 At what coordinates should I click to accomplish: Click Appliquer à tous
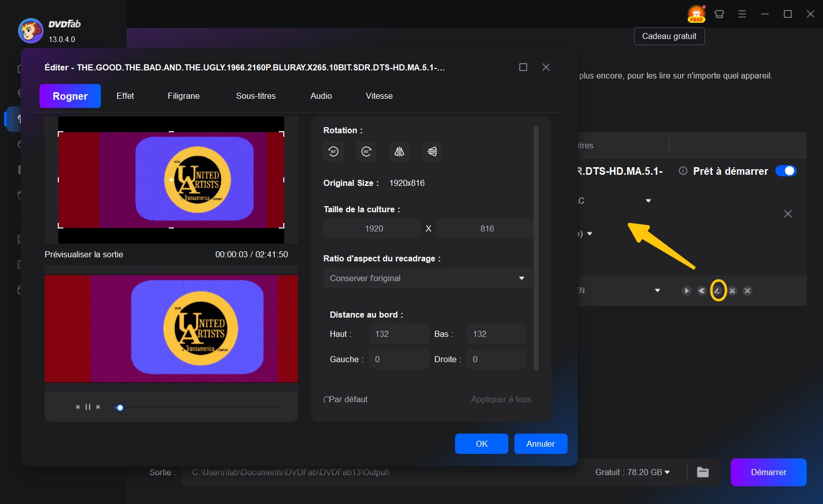click(501, 399)
